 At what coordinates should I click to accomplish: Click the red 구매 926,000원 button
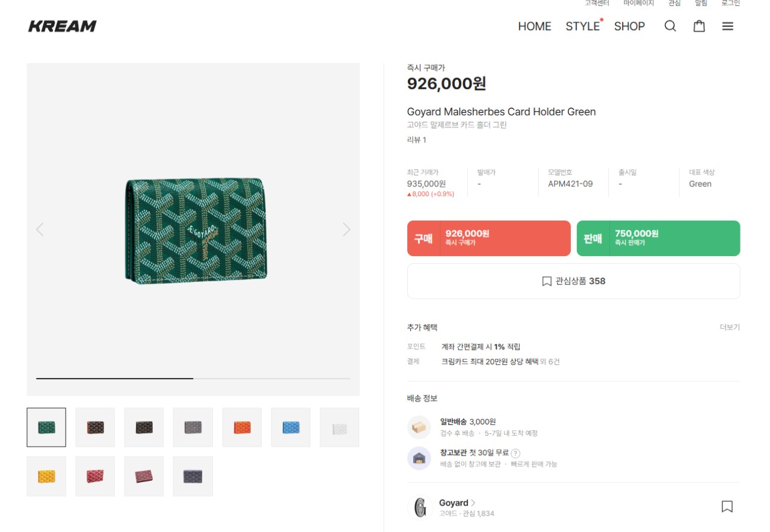[x=488, y=238]
